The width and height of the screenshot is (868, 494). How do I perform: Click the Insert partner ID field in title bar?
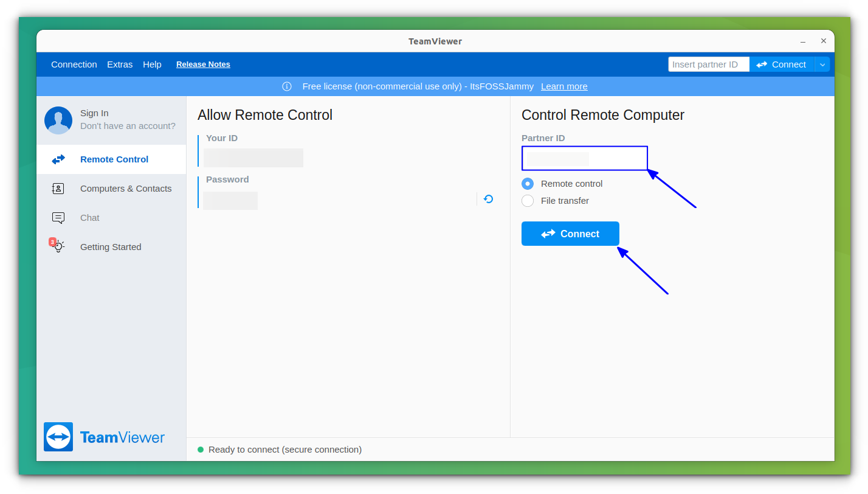708,64
